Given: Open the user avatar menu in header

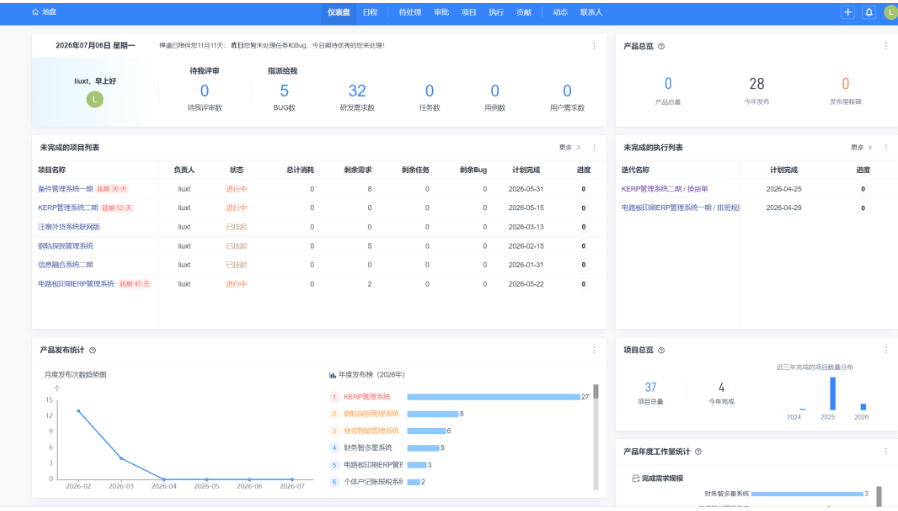Looking at the screenshot, I should point(891,12).
